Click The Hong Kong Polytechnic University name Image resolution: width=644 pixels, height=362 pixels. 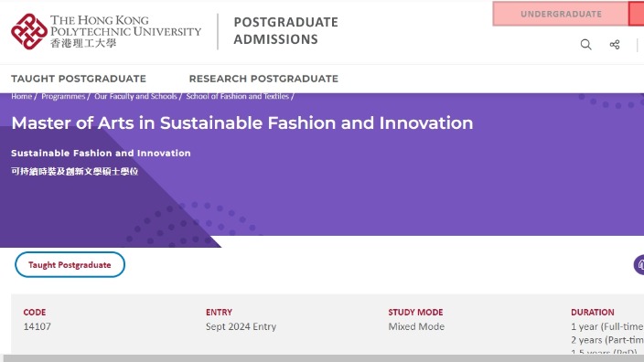125,32
